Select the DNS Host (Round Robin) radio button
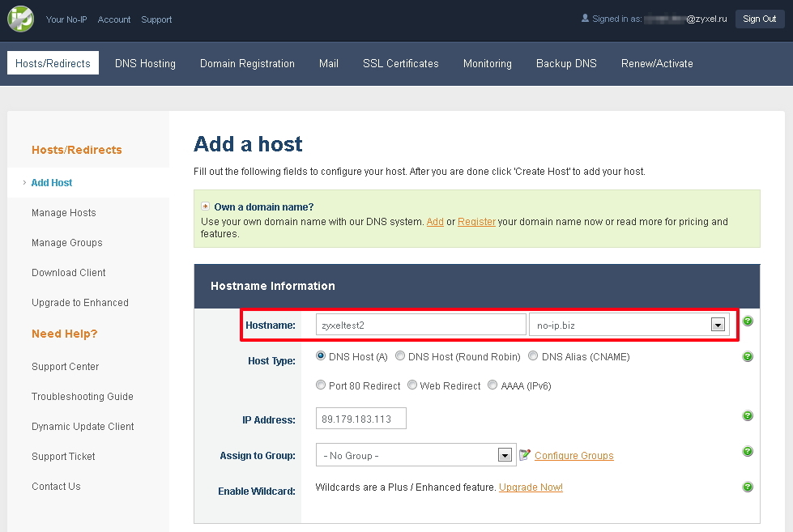This screenshot has height=532, width=793. 400,356
